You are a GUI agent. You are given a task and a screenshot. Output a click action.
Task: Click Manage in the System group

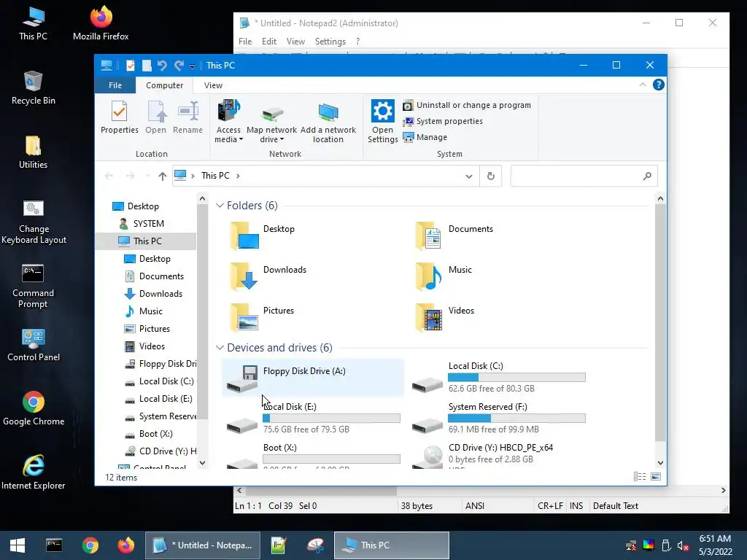pos(425,137)
